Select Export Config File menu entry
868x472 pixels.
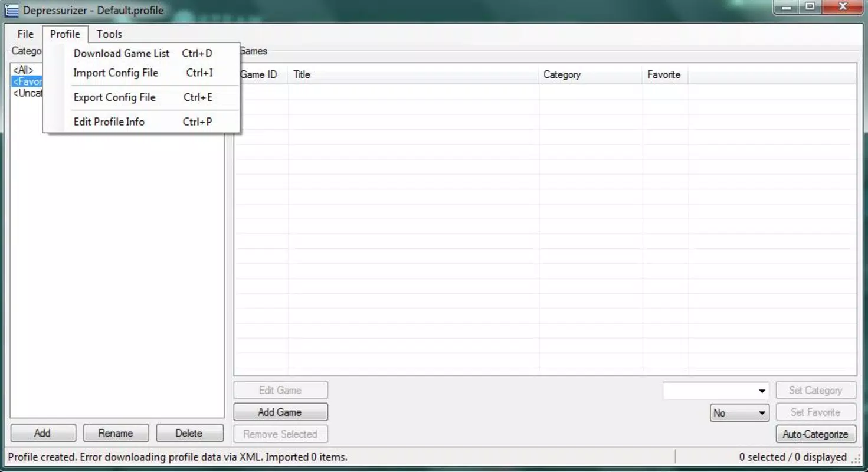[142, 97]
